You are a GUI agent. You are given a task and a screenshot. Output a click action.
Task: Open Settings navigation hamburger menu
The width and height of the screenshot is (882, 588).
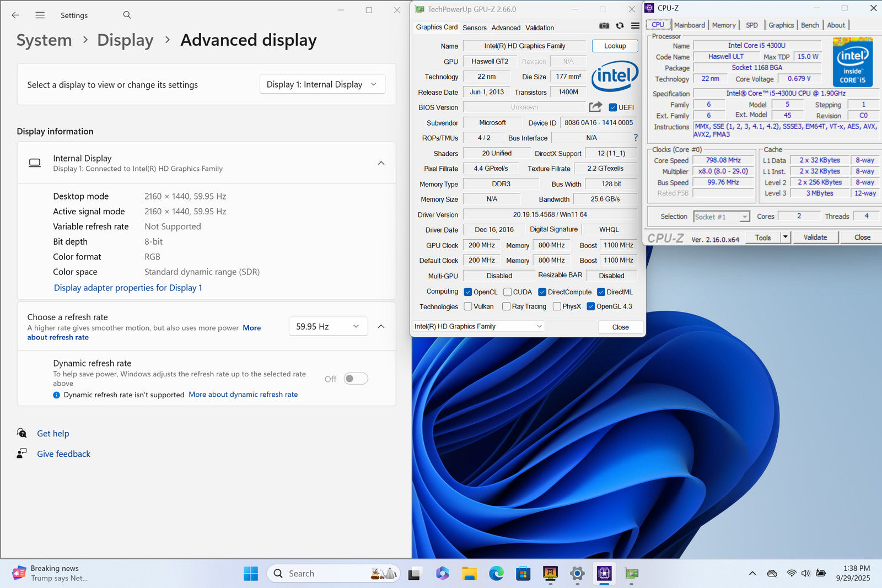click(40, 15)
